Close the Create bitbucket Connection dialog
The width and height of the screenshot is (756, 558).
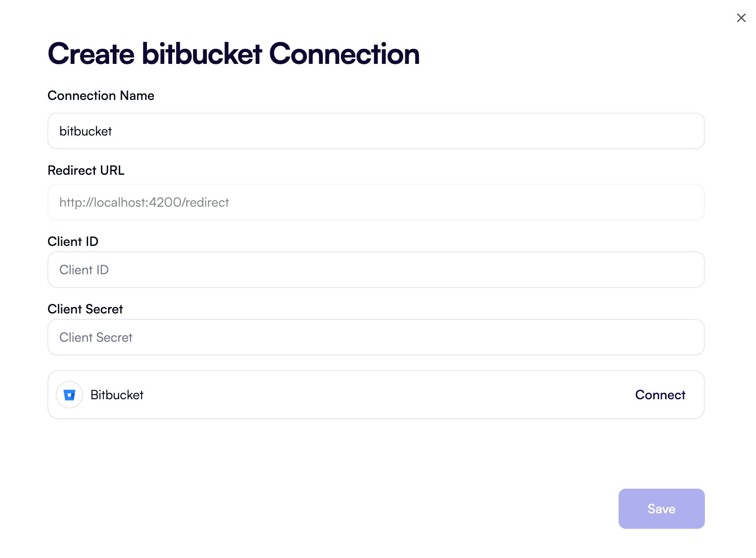tap(740, 18)
